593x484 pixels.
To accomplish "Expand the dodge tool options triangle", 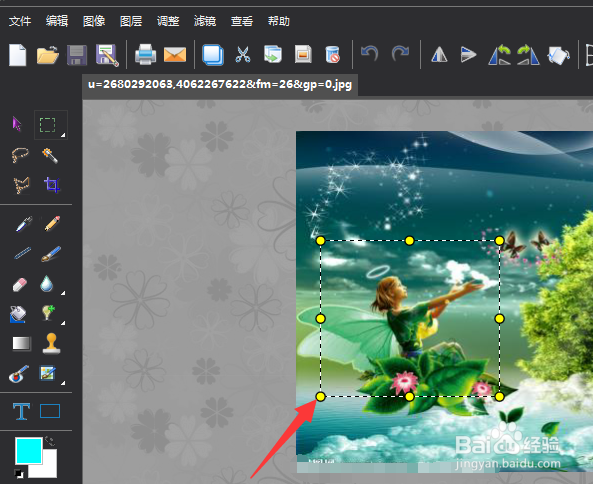I will (x=63, y=323).
